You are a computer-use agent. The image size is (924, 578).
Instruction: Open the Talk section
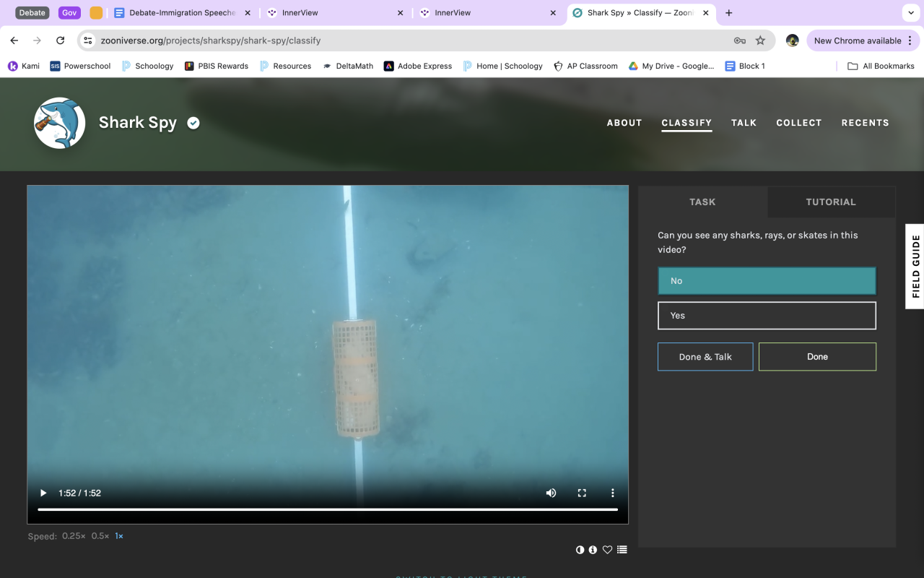tap(744, 123)
